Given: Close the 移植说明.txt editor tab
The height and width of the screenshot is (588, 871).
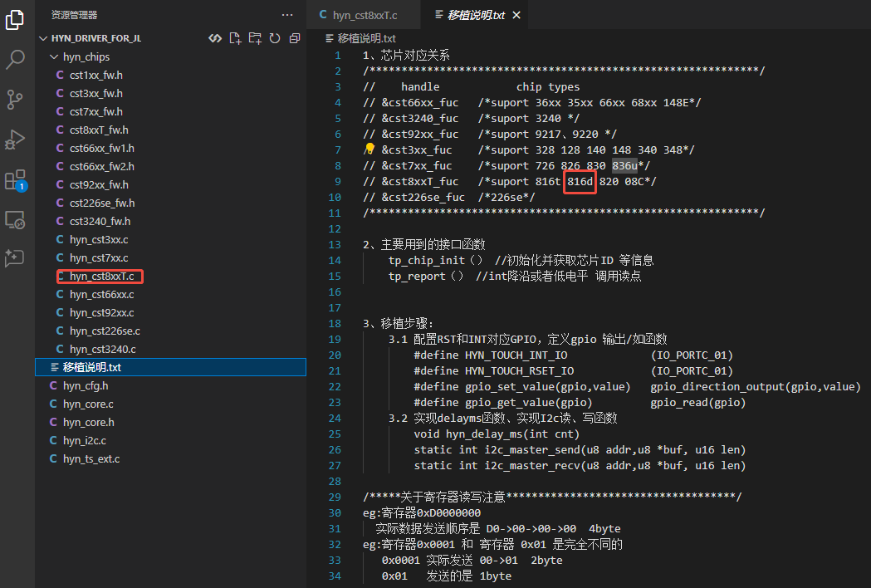Looking at the screenshot, I should pyautogui.click(x=516, y=15).
